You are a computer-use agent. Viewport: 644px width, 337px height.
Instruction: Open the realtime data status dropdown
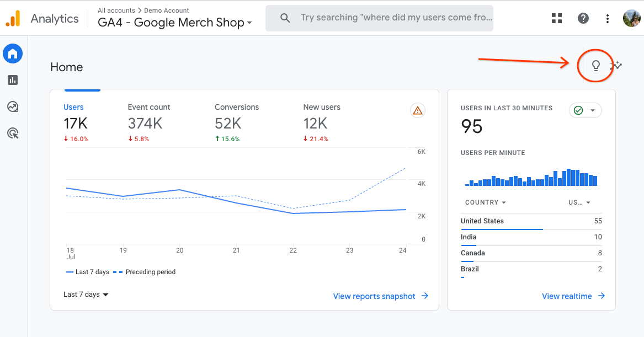coord(586,110)
